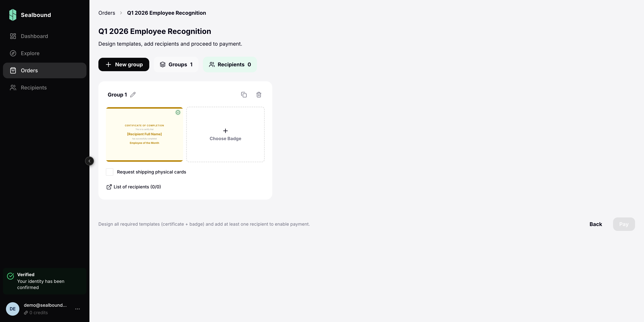The width and height of the screenshot is (644, 322).
Task: Enable Request shipping physical cards checkbox
Action: pos(110,172)
